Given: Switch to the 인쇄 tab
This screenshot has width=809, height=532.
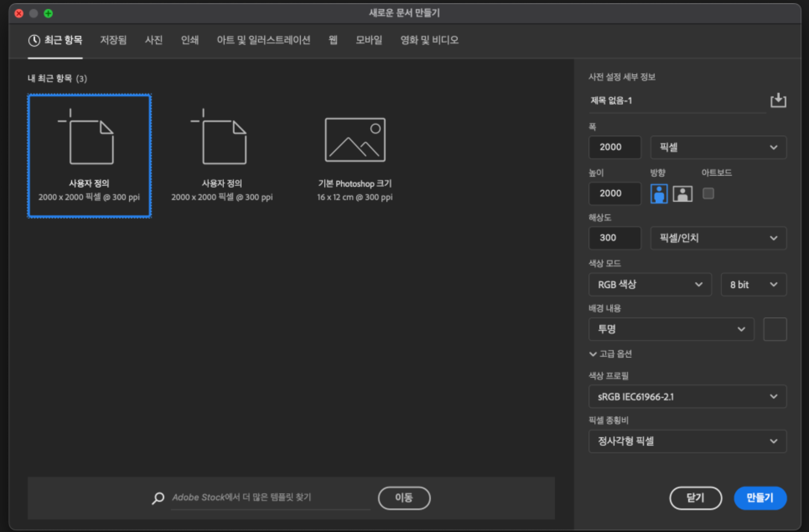Looking at the screenshot, I should [190, 40].
